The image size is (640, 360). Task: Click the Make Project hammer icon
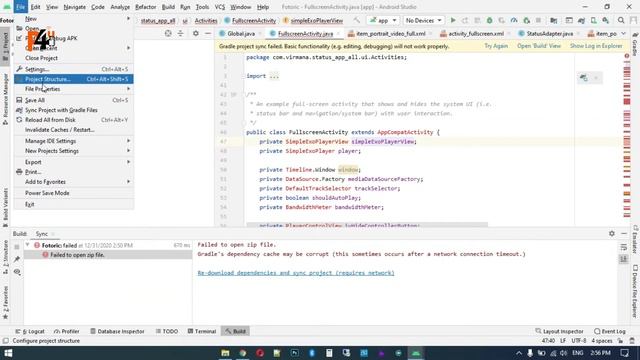click(357, 20)
